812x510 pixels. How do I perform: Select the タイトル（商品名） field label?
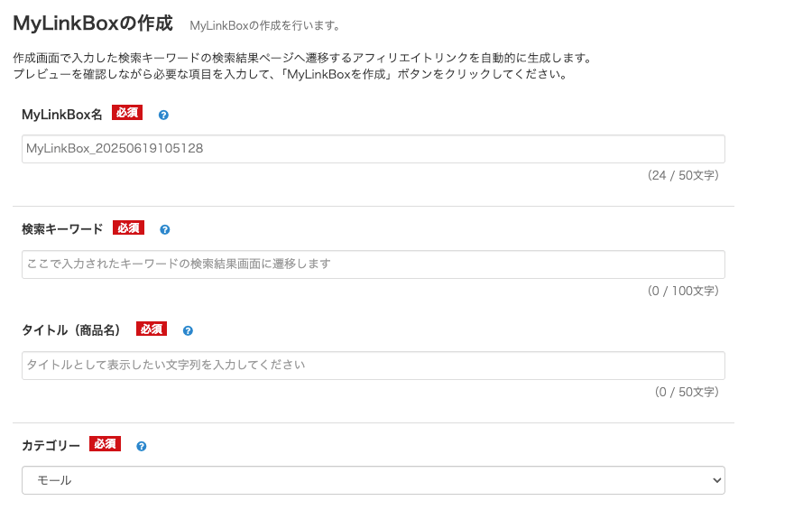pos(72,330)
